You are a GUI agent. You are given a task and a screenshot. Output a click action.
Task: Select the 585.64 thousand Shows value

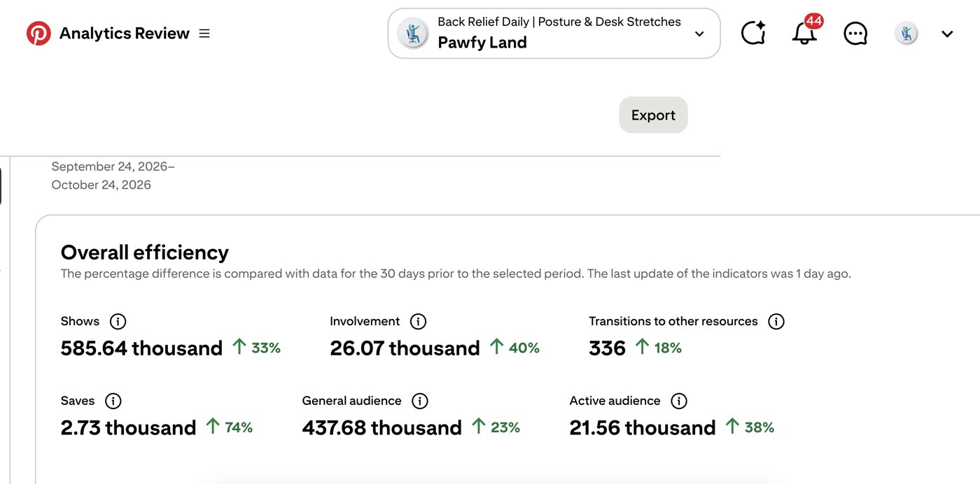[141, 348]
